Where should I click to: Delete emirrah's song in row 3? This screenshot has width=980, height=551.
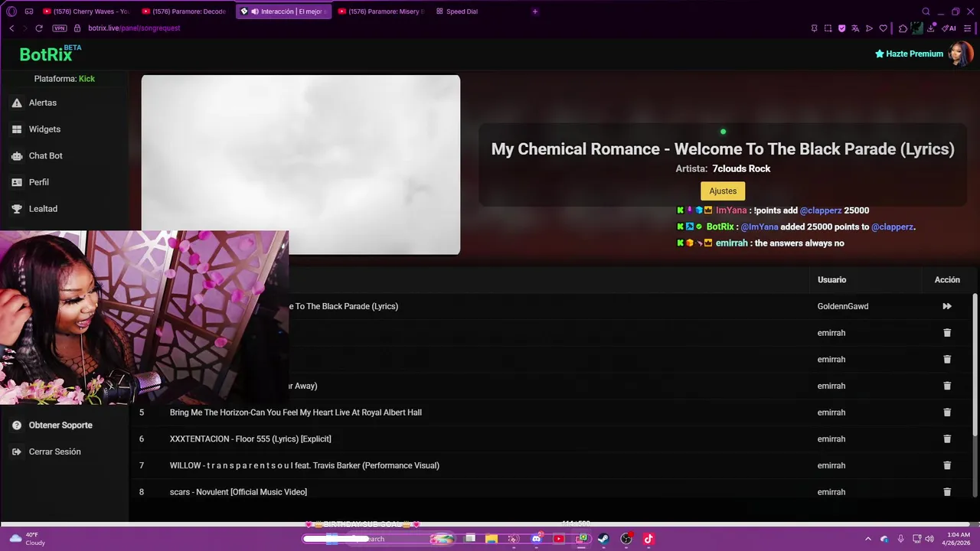pyautogui.click(x=947, y=359)
